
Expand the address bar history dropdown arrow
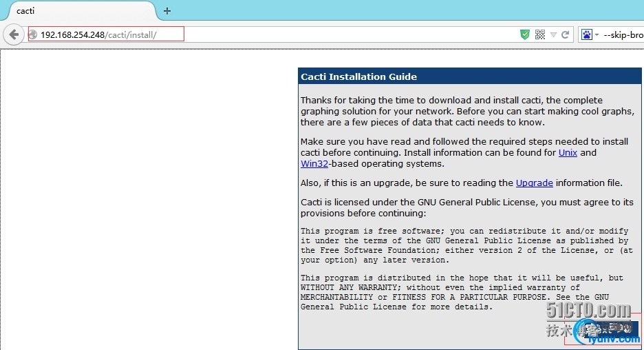click(x=554, y=35)
